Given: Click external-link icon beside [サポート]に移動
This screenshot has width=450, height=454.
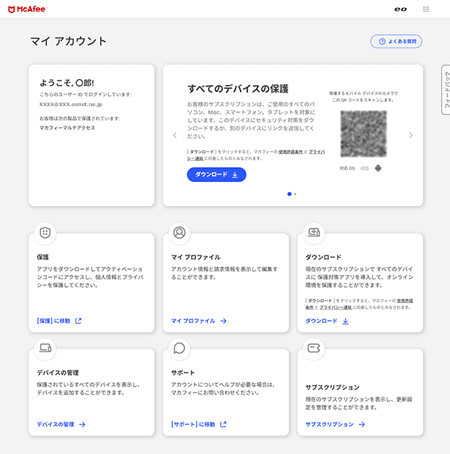Looking at the screenshot, I should click(x=223, y=424).
